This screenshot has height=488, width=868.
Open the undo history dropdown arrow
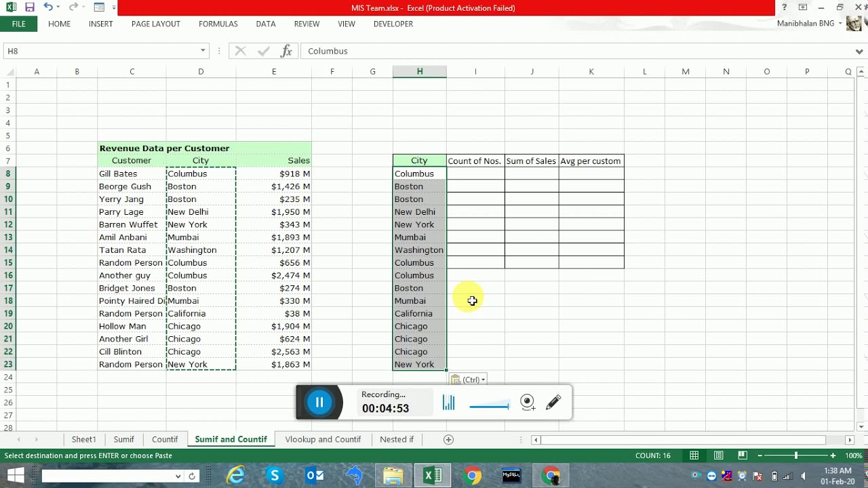coord(58,7)
